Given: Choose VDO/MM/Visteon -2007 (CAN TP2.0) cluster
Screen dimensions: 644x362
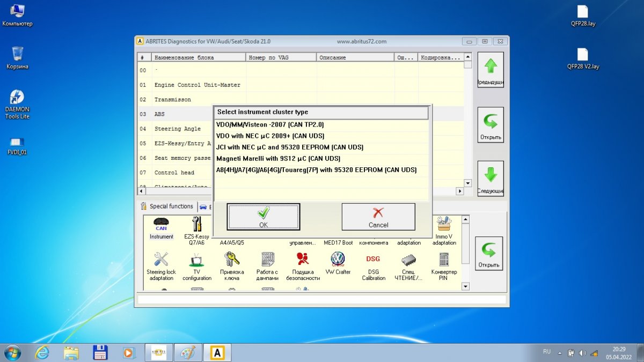Looking at the screenshot, I should (270, 124).
